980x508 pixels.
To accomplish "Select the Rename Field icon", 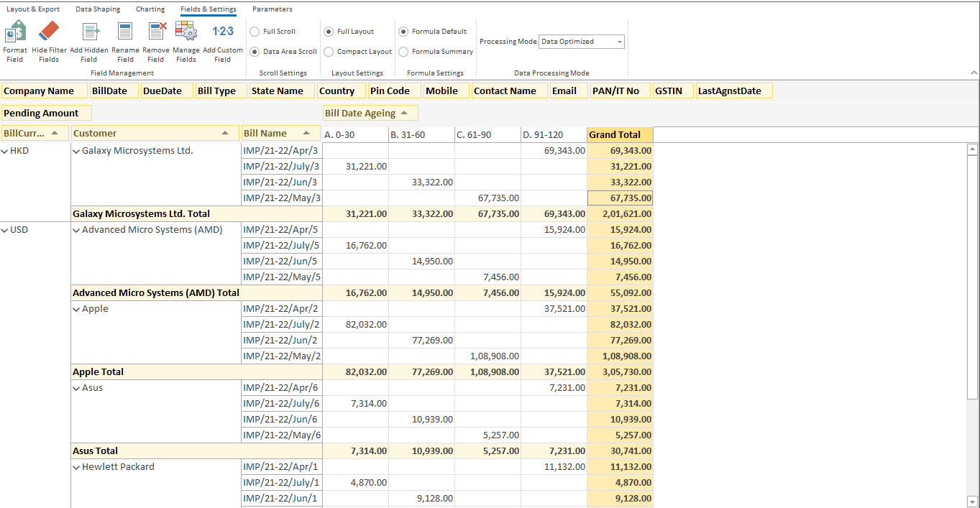I will coord(125,32).
